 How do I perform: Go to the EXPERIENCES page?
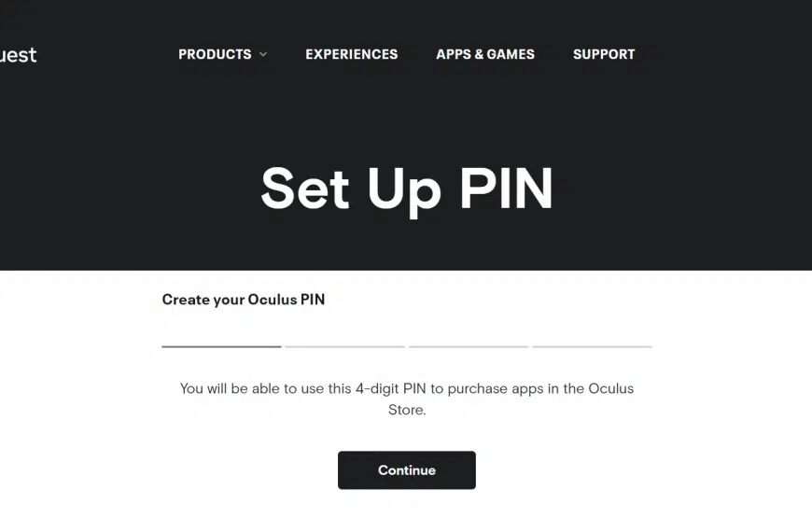(352, 54)
